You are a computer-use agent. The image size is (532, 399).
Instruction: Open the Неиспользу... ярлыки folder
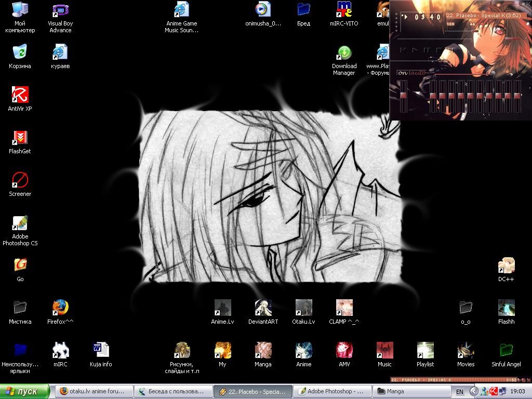click(x=20, y=358)
